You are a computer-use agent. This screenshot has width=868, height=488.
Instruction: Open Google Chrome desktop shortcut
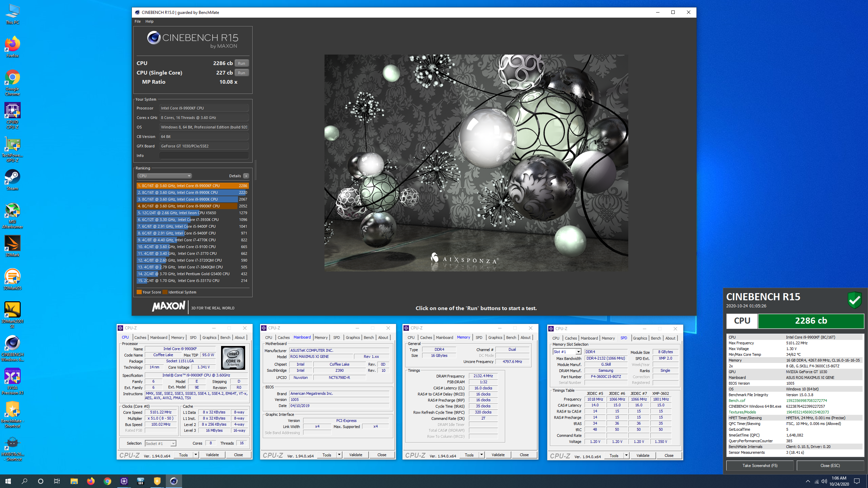13,83
